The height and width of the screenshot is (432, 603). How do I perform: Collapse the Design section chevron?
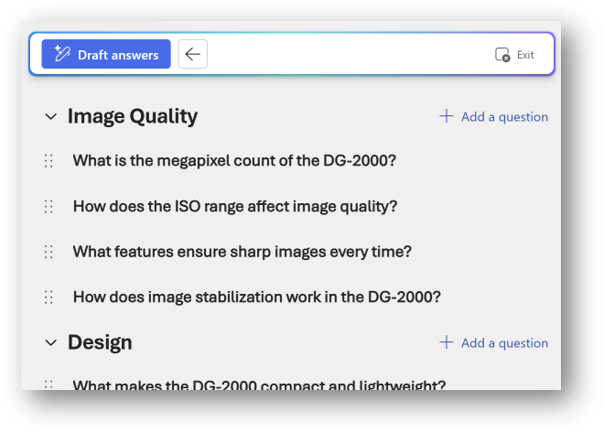[50, 343]
